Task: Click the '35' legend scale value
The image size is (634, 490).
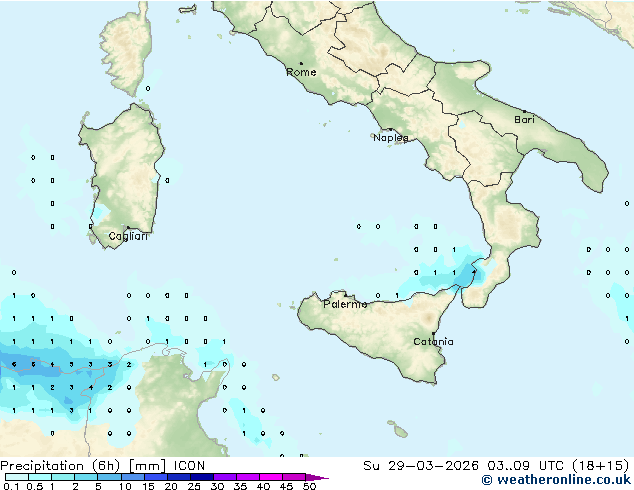Action: (240, 486)
